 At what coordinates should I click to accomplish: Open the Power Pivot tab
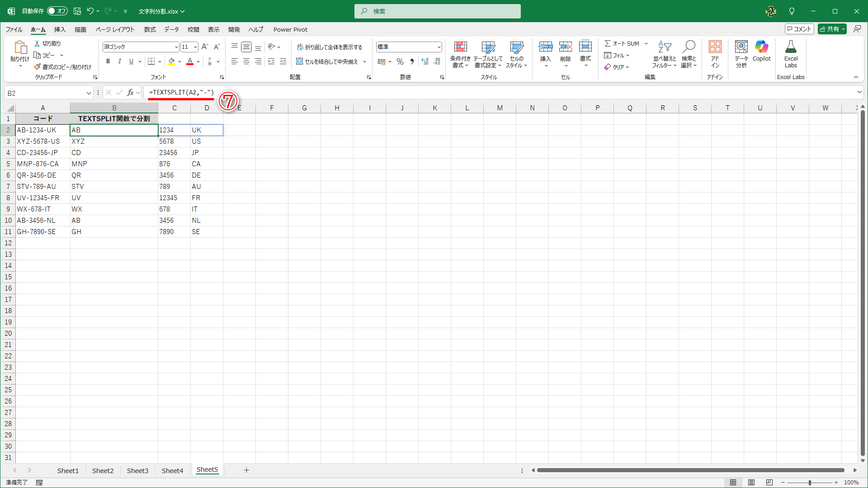290,29
